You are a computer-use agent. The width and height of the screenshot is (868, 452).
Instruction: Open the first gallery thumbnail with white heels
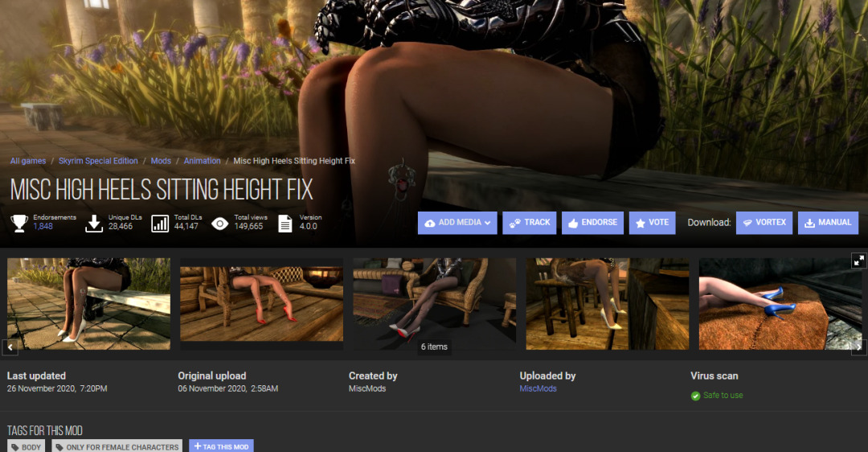88,303
